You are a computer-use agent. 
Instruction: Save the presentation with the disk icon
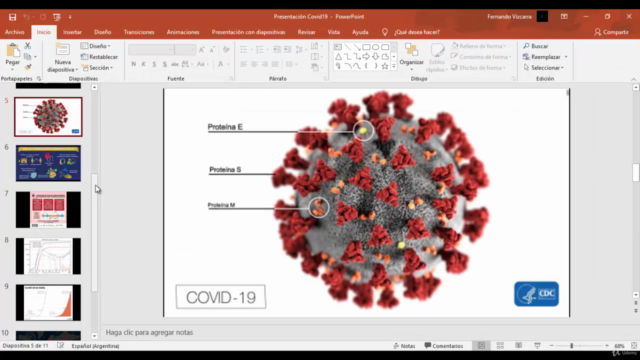pos(13,17)
